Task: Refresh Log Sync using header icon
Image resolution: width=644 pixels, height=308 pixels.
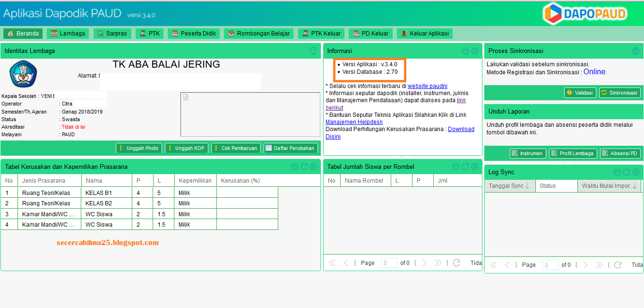Action: 627,172
